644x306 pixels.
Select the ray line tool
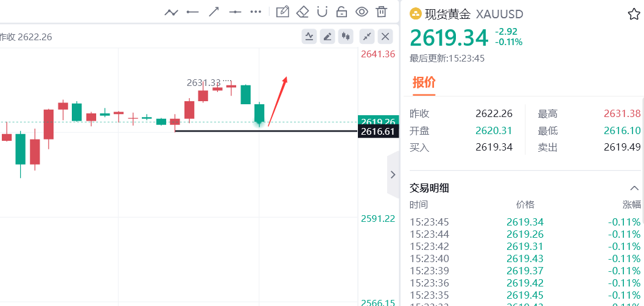pyautogui.click(x=192, y=12)
